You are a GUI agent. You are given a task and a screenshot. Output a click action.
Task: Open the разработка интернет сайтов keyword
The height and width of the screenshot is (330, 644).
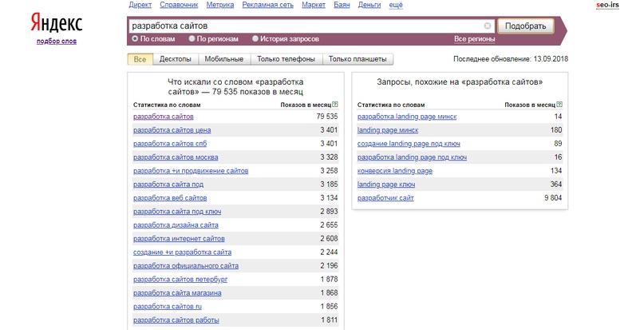179,239
